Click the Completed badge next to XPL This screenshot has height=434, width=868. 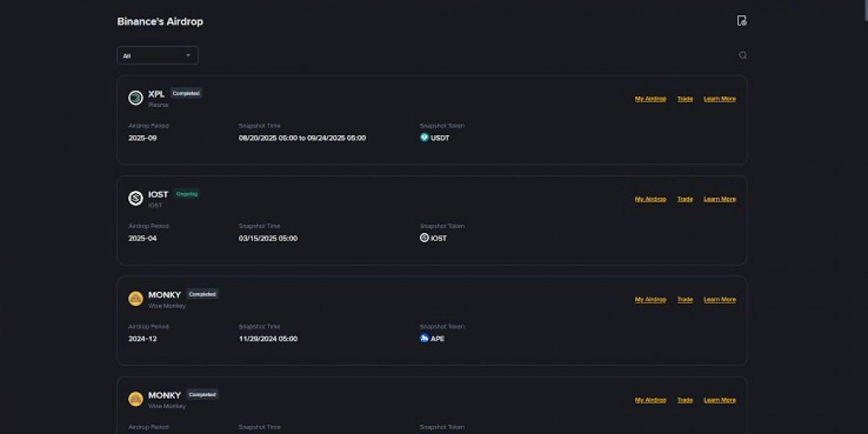click(186, 93)
